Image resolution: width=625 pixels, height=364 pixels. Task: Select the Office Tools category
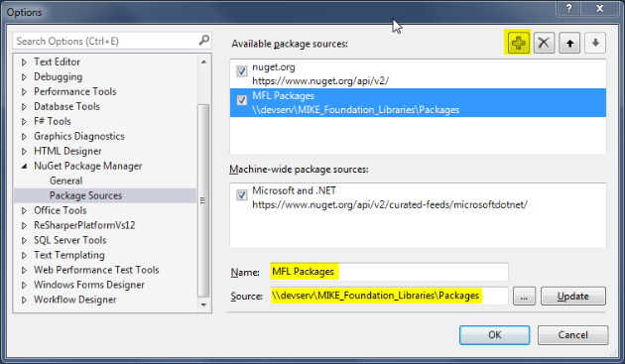[x=61, y=210]
